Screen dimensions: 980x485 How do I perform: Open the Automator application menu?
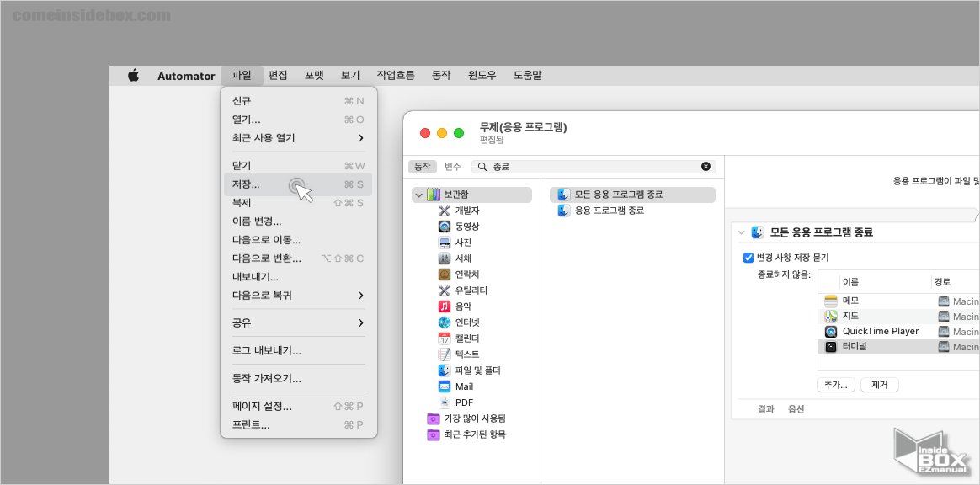(x=186, y=77)
